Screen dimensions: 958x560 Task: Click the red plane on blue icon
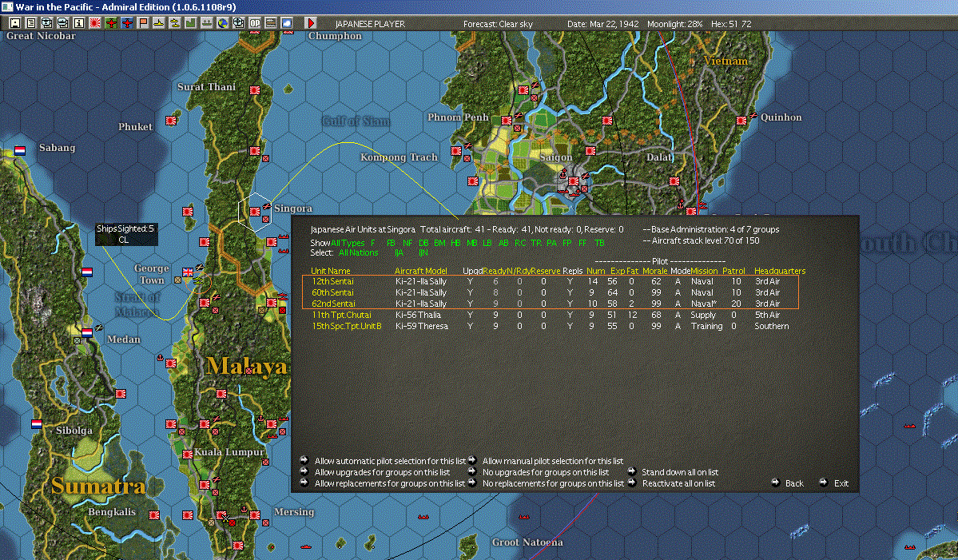pyautogui.click(x=127, y=23)
